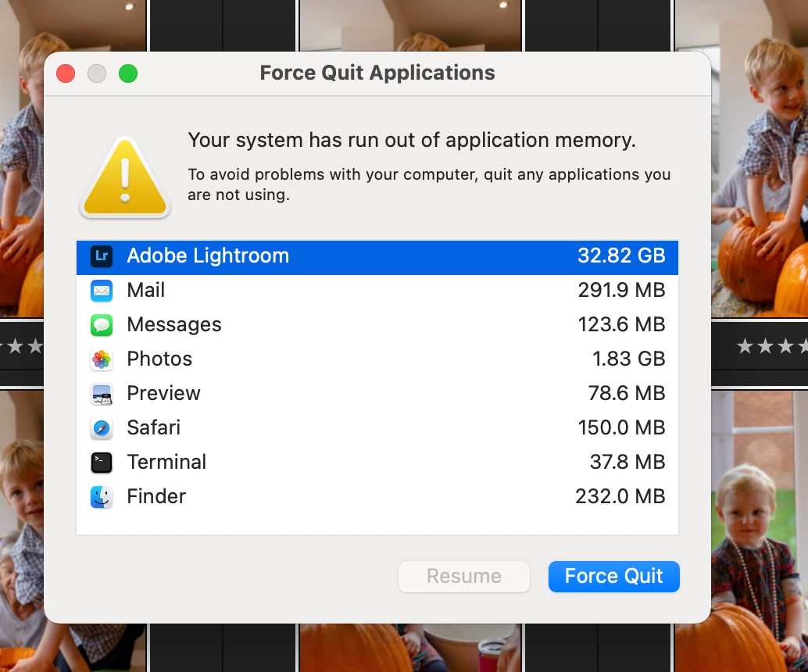
Task: Click the Mail envelope icon
Action: point(102,290)
